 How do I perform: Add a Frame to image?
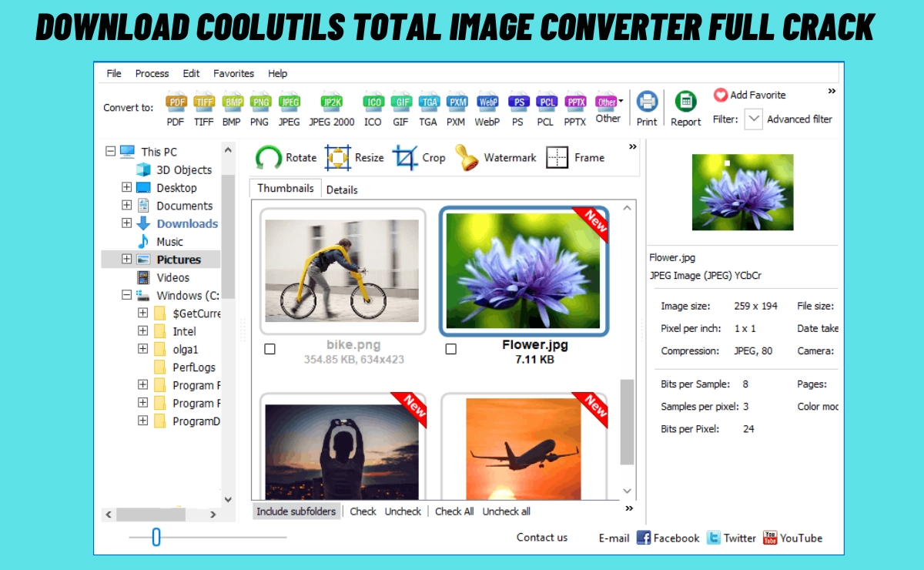(575, 157)
